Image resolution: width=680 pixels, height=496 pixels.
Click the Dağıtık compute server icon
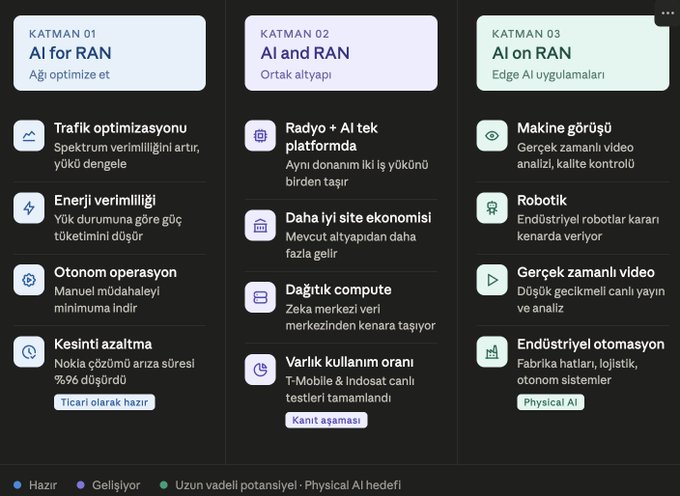click(x=260, y=297)
